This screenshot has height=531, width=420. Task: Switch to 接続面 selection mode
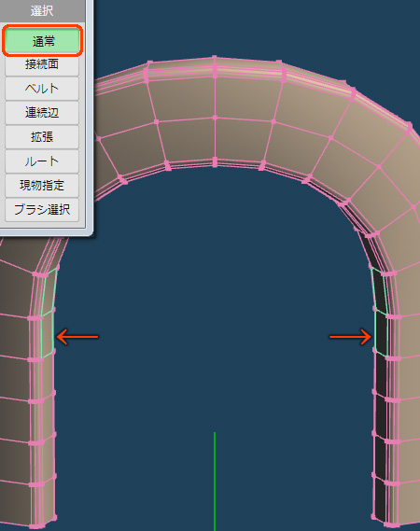click(x=42, y=64)
